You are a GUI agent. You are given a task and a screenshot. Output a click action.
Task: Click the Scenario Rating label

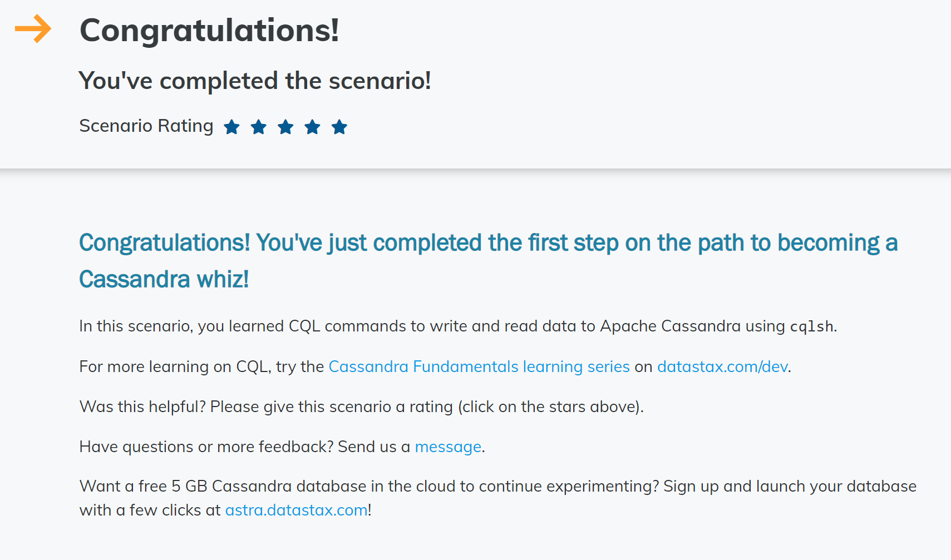pos(146,126)
